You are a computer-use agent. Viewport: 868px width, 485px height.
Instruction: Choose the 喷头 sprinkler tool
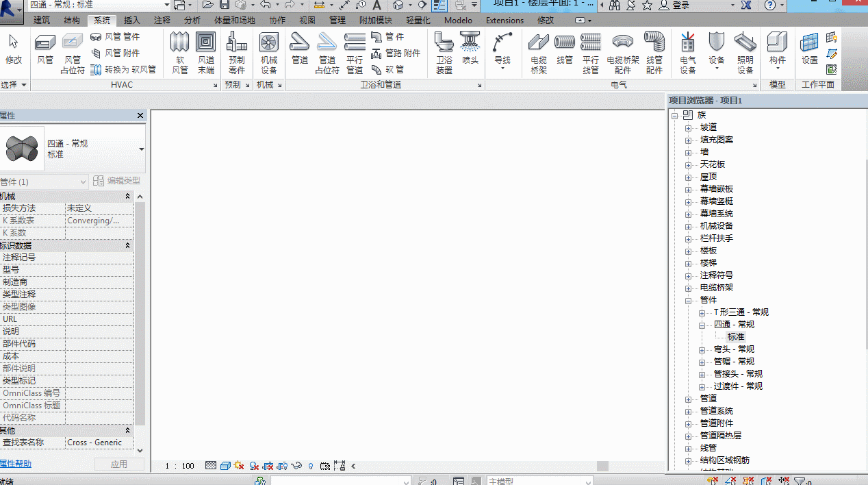click(x=470, y=49)
